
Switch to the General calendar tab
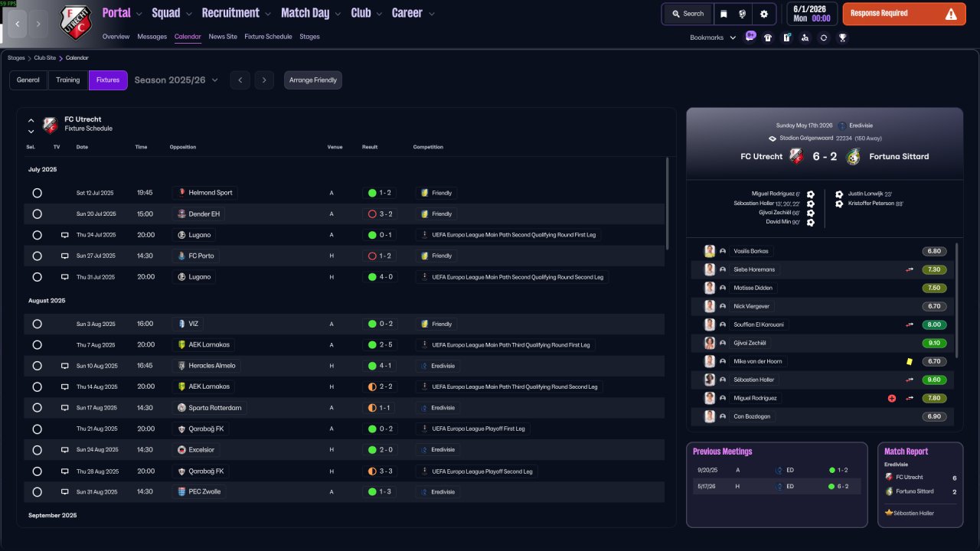[x=28, y=80]
